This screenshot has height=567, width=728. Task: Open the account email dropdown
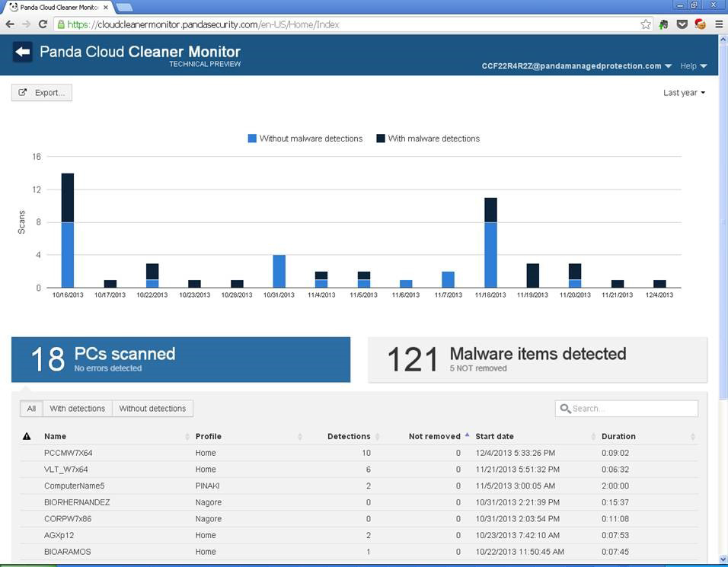click(576, 66)
